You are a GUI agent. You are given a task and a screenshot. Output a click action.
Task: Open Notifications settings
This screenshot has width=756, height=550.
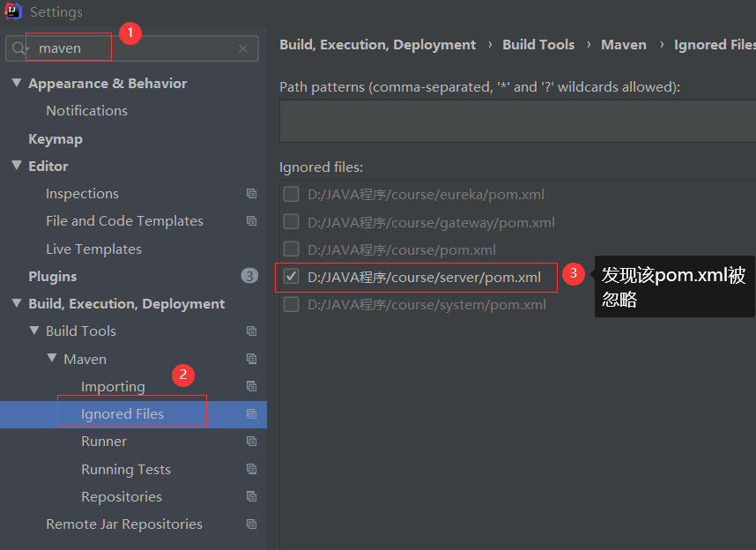86,111
